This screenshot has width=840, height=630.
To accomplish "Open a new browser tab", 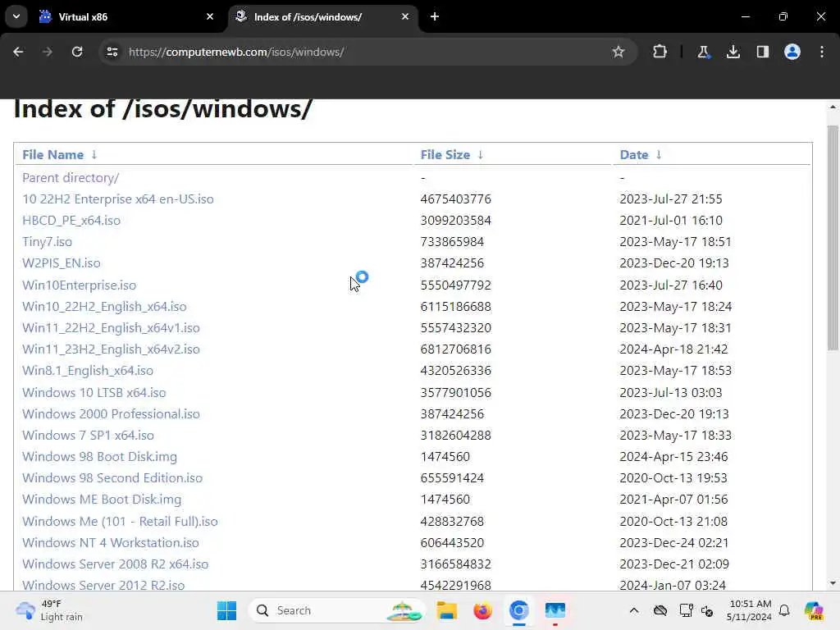I will tap(435, 16).
